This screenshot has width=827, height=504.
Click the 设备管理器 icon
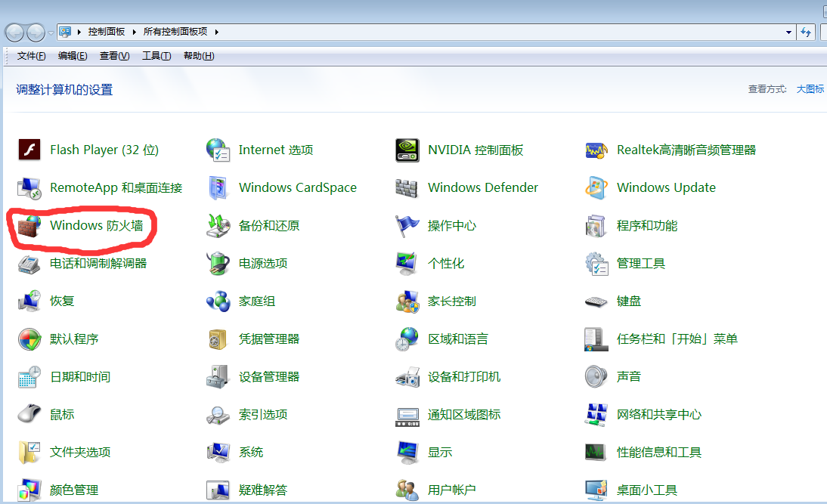coord(218,377)
